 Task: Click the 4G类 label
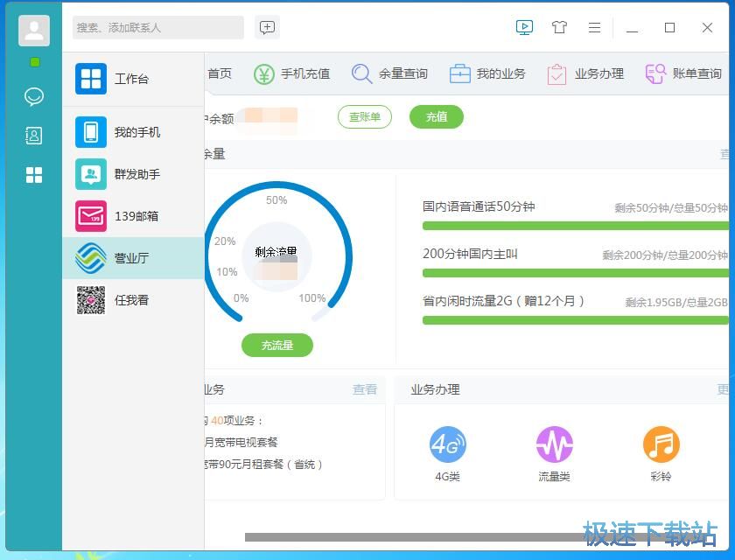click(448, 477)
